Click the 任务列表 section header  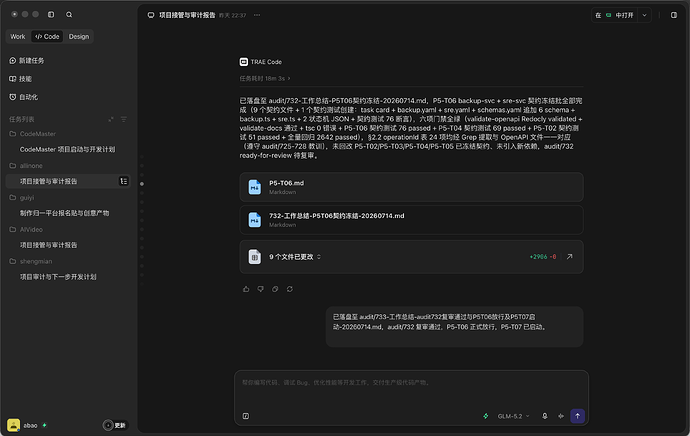(x=22, y=119)
